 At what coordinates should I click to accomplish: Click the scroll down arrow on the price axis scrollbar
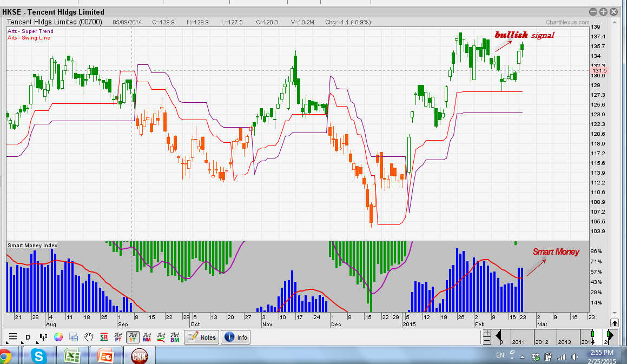615,313
